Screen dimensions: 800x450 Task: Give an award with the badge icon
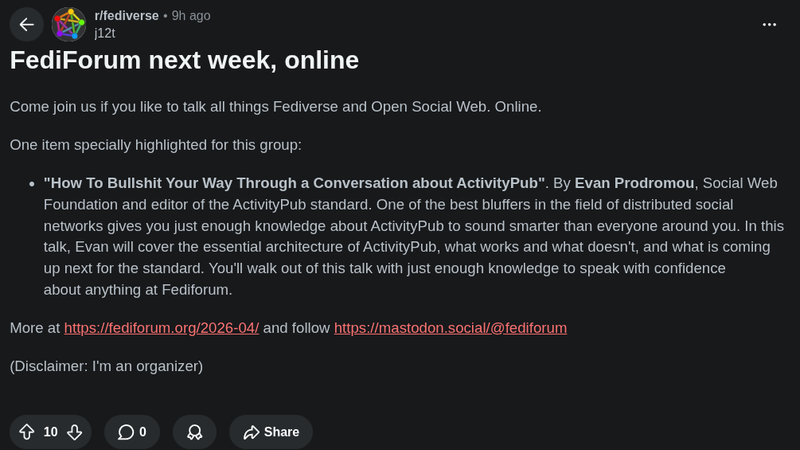point(194,432)
